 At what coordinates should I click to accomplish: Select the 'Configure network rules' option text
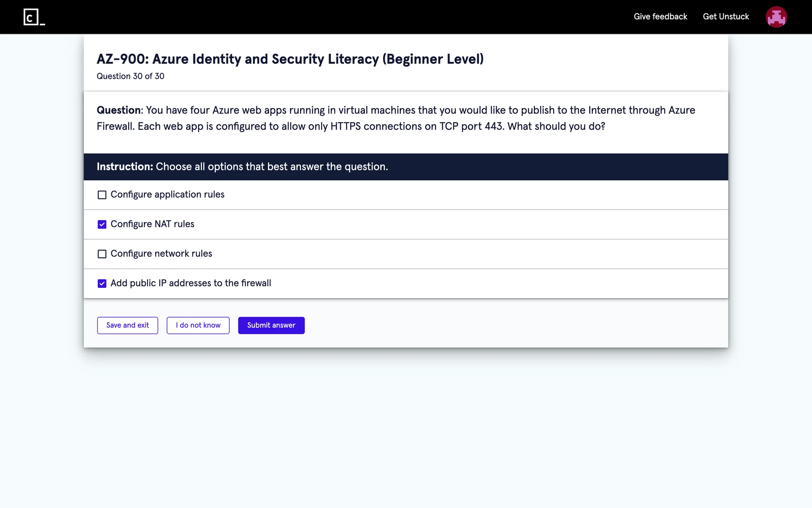(161, 254)
